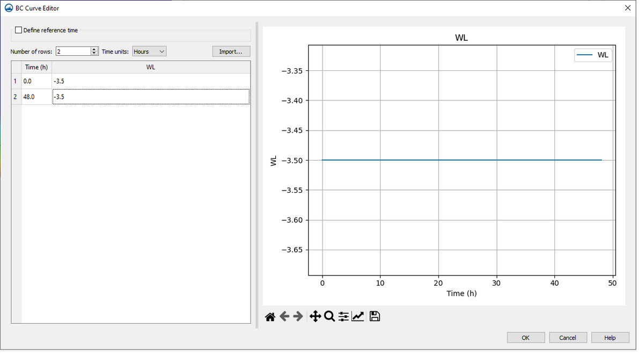Go forward to next plot view
Viewport: 644px width, 356px height.
tap(298, 316)
